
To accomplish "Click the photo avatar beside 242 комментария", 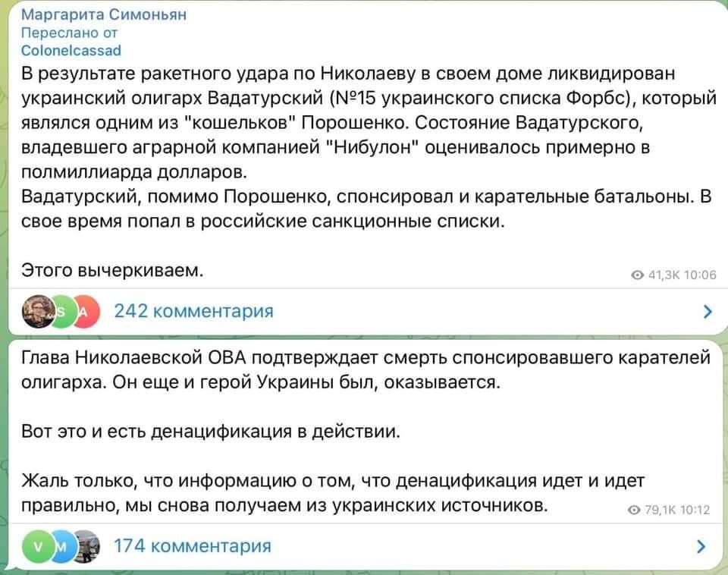I will pos(38,311).
